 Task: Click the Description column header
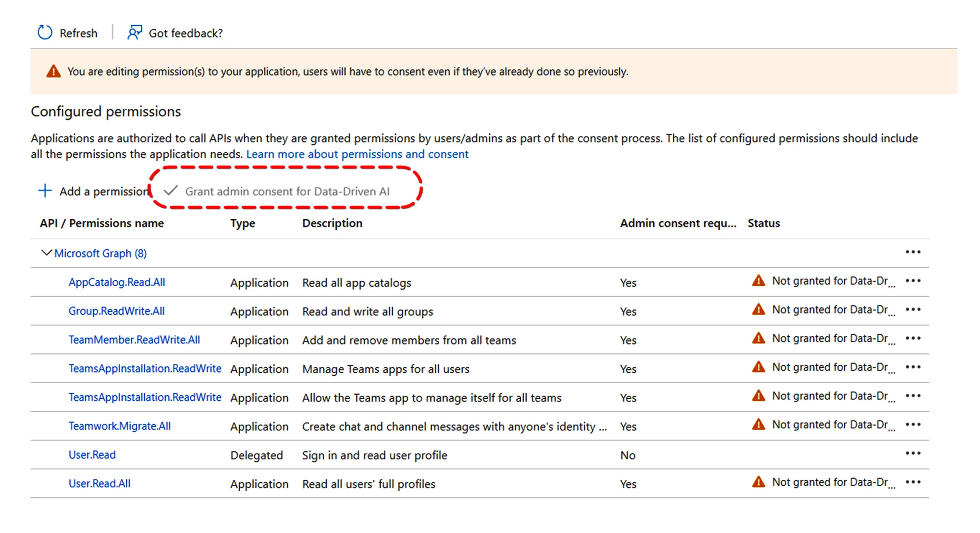(x=332, y=223)
